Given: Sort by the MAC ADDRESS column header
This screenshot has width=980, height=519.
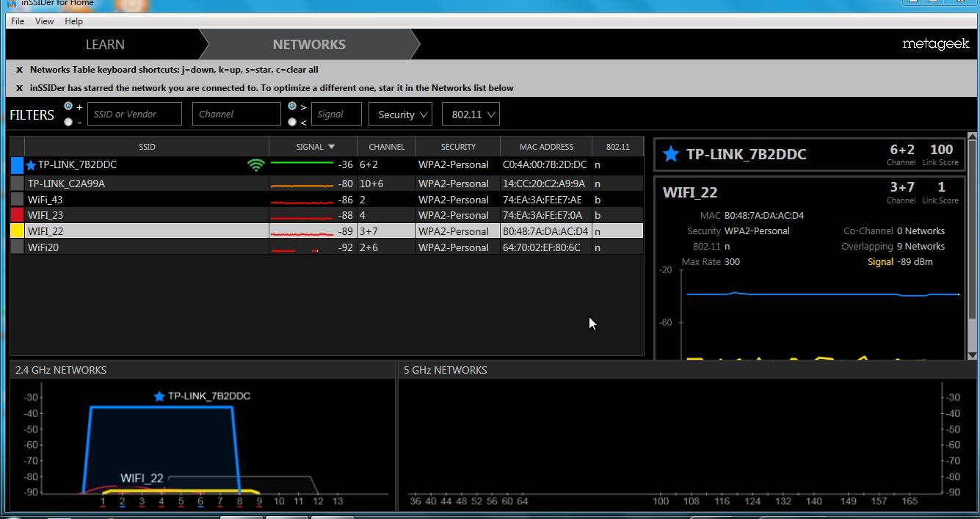Looking at the screenshot, I should point(546,147).
